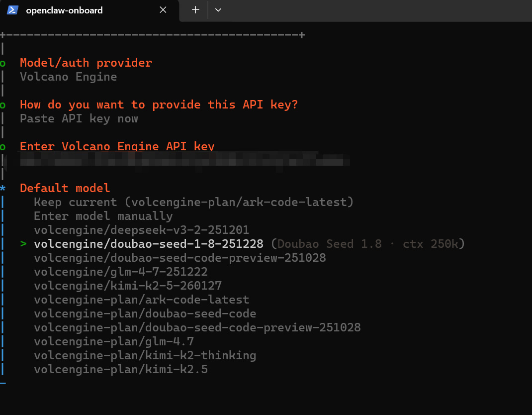
Task: Select the Keep current ark-code-latest option
Action: tap(193, 202)
